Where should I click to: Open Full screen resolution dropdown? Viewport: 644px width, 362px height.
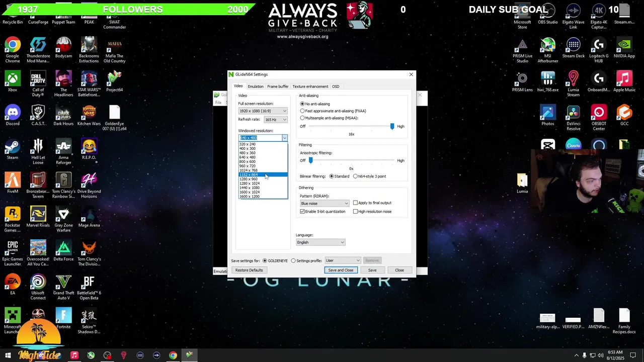263,111
